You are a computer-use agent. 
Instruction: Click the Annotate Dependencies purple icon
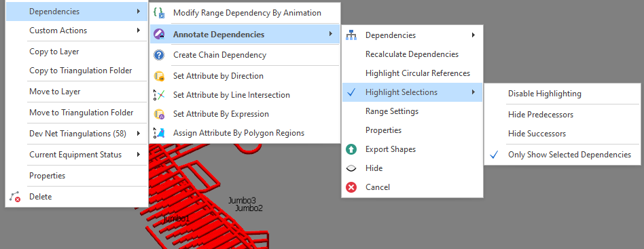(x=159, y=35)
